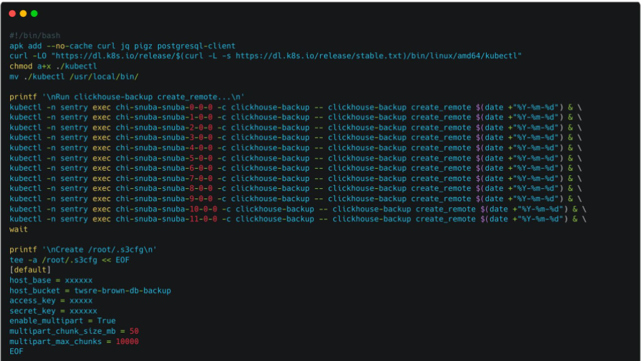This screenshot has width=644, height=361.
Task: Click the 'apk add --no-cache' line
Action: [123, 46]
